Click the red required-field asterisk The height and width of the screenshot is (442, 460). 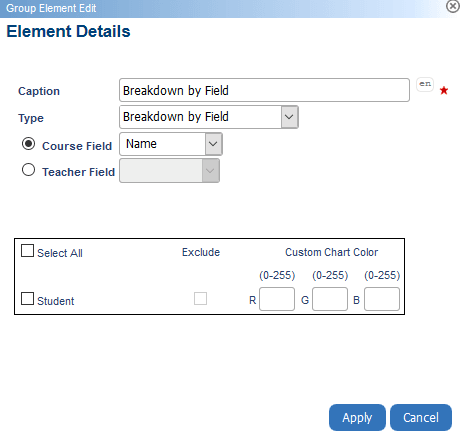point(444,90)
